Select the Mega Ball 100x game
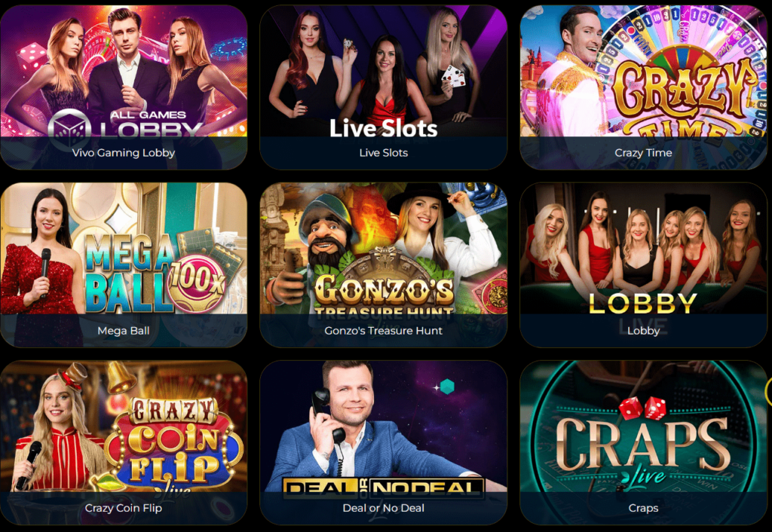 123,264
